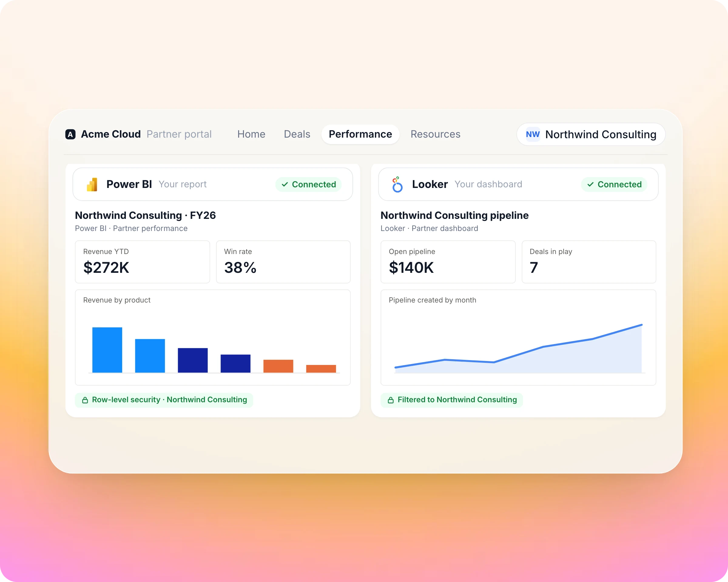The image size is (728, 582).
Task: Click the Looker logo icon
Action: click(x=397, y=185)
